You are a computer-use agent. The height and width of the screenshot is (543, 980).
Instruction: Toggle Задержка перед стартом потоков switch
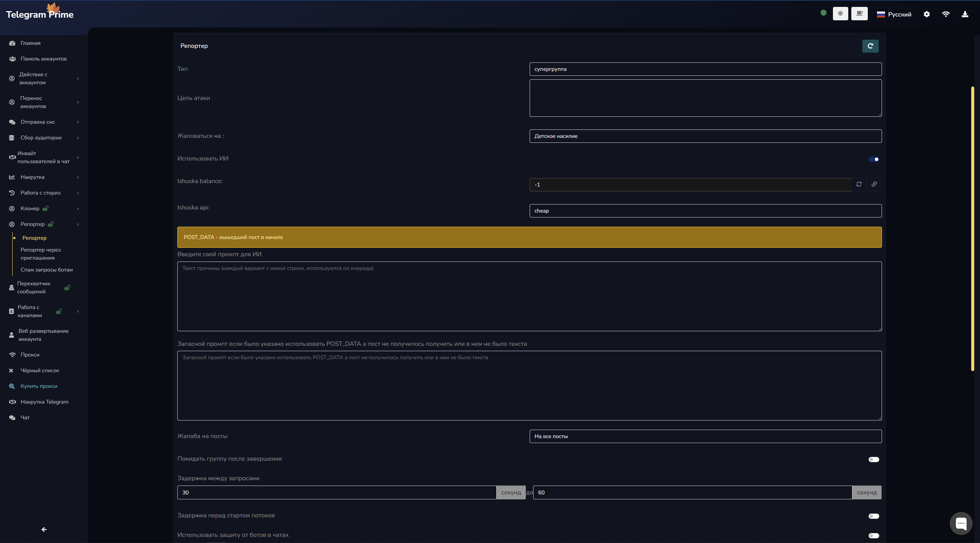(874, 516)
